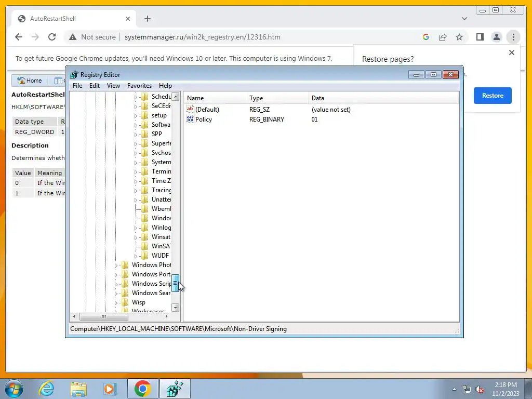The height and width of the screenshot is (399, 532).
Task: Open the Edit menu in Registry Editor
Action: (95, 86)
